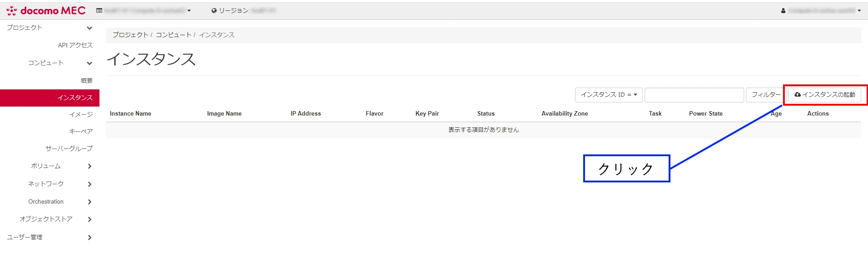The image size is (868, 270).
Task: Select インスタンス in the sidebar
Action: pyautogui.click(x=75, y=98)
